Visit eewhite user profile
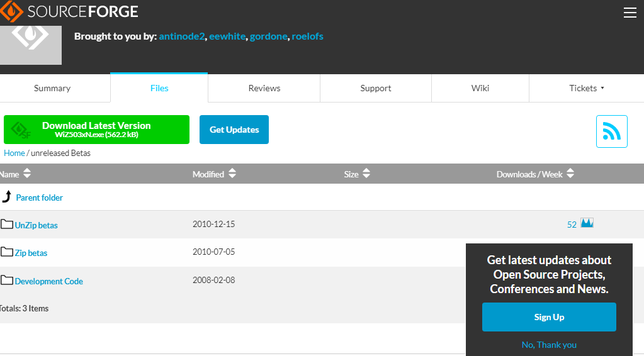 click(x=227, y=36)
